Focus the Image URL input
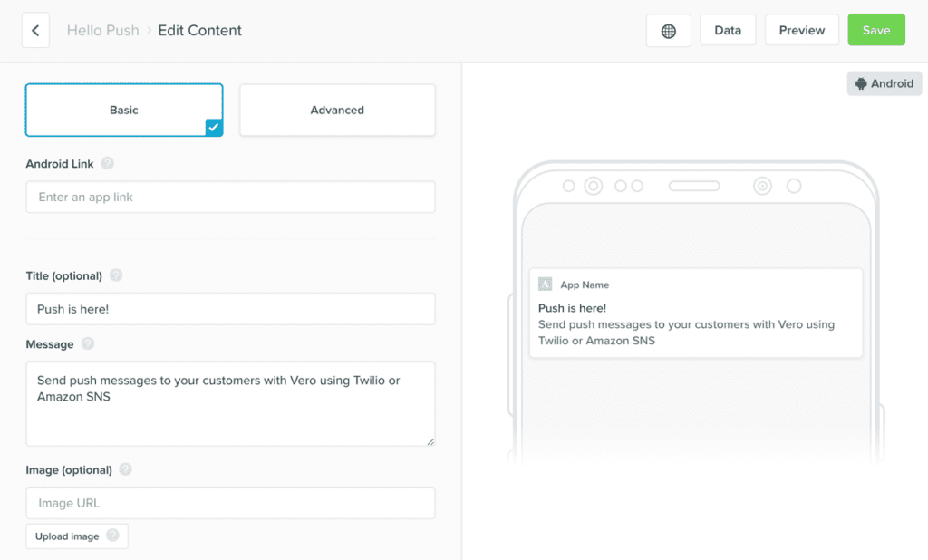The height and width of the screenshot is (560, 928). point(230,503)
